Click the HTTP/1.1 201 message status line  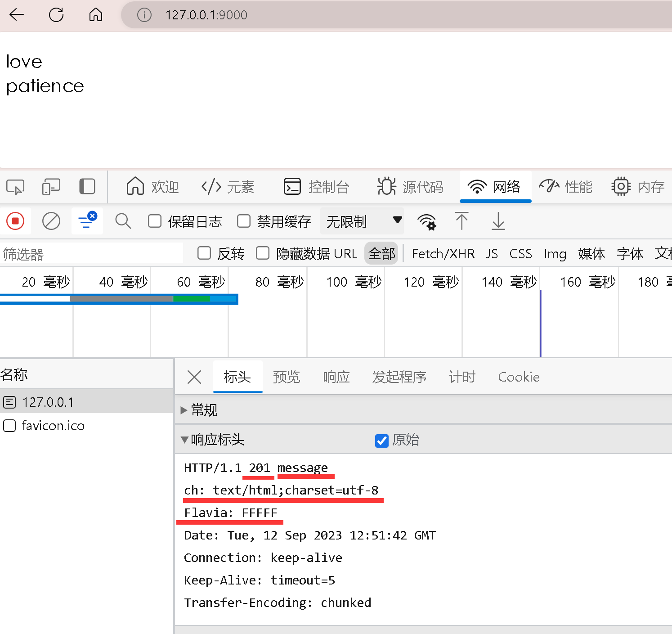pyautogui.click(x=256, y=468)
